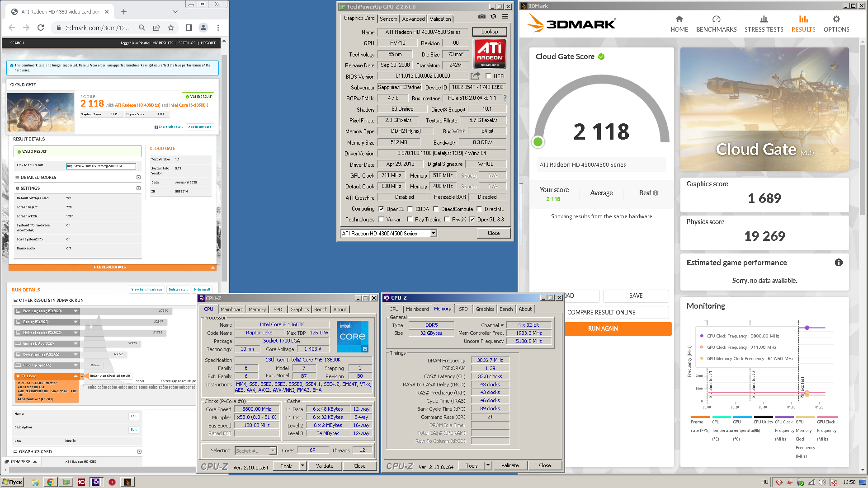Refresh GPU-Z readings
868x488 pixels.
pyautogui.click(x=493, y=17)
